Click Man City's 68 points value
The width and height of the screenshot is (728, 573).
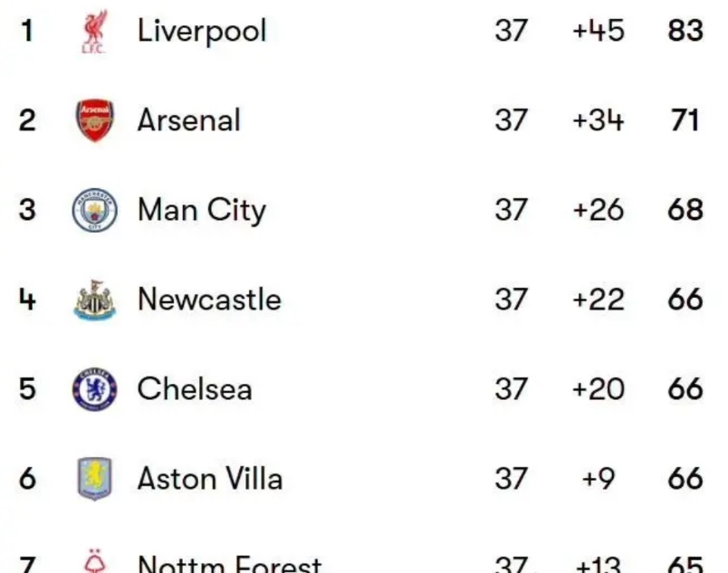tap(685, 210)
